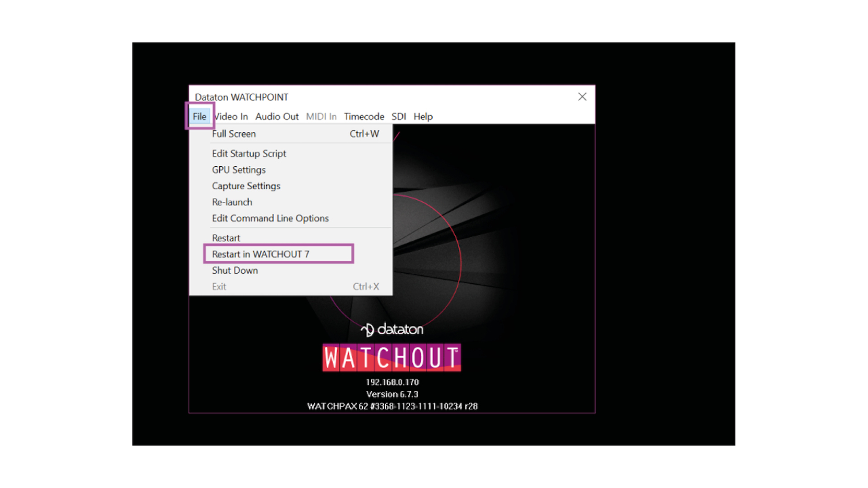
Task: Select Restart from the File menu
Action: 226,238
